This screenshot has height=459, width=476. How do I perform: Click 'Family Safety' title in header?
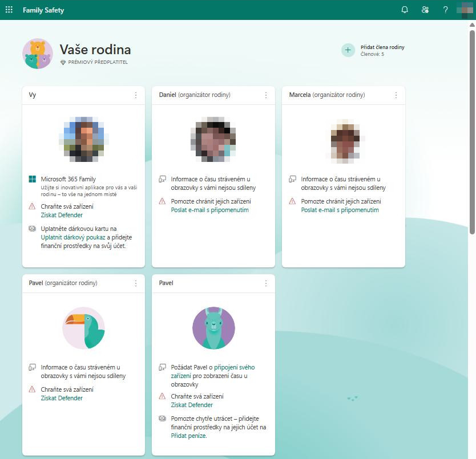click(x=43, y=10)
